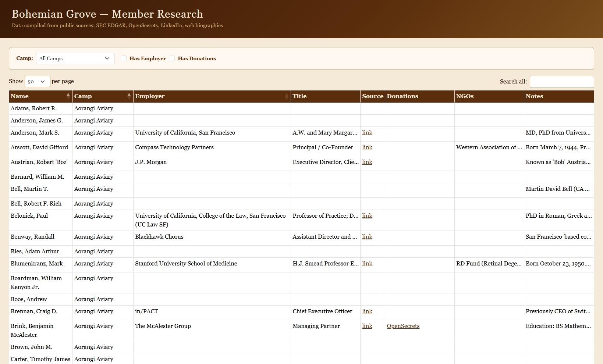Screen dimensions: 603x364
Task: Open source link for Mark S. Anderson
Action: pyautogui.click(x=367, y=133)
